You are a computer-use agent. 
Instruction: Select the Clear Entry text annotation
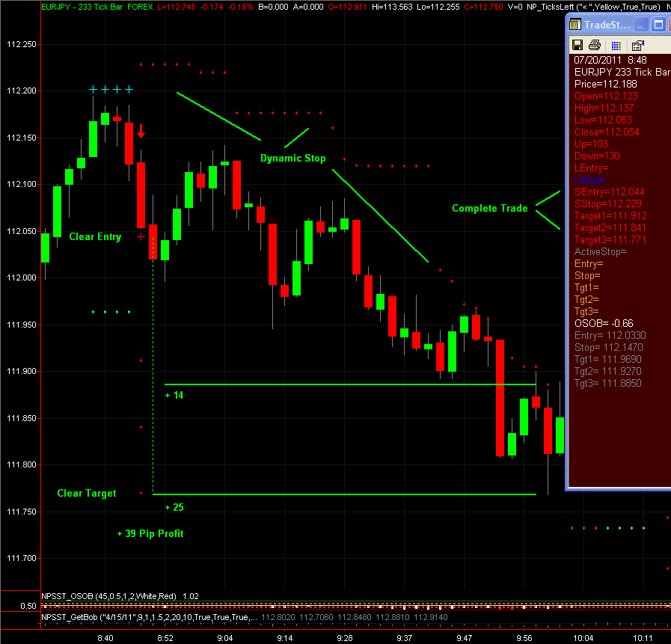tap(95, 236)
